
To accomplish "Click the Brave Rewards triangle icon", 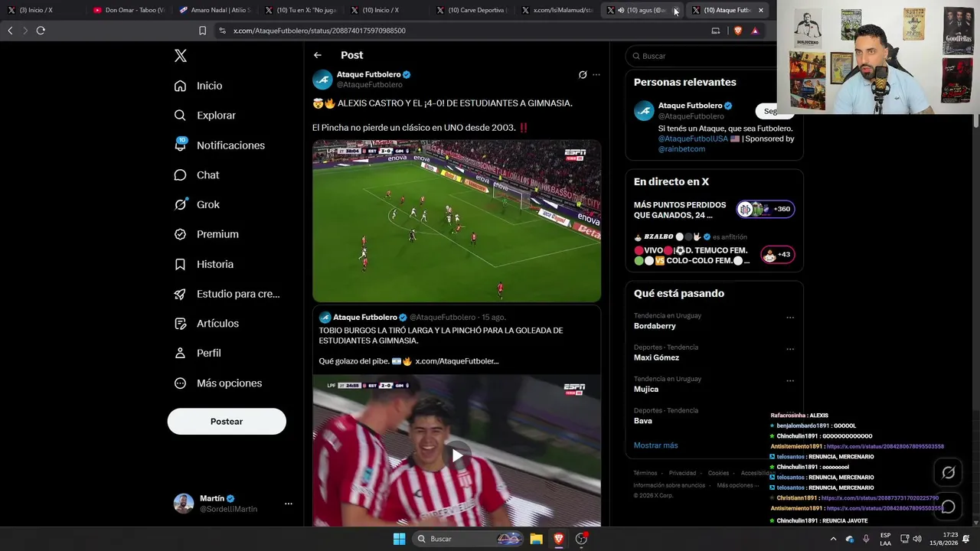I will click(x=755, y=31).
